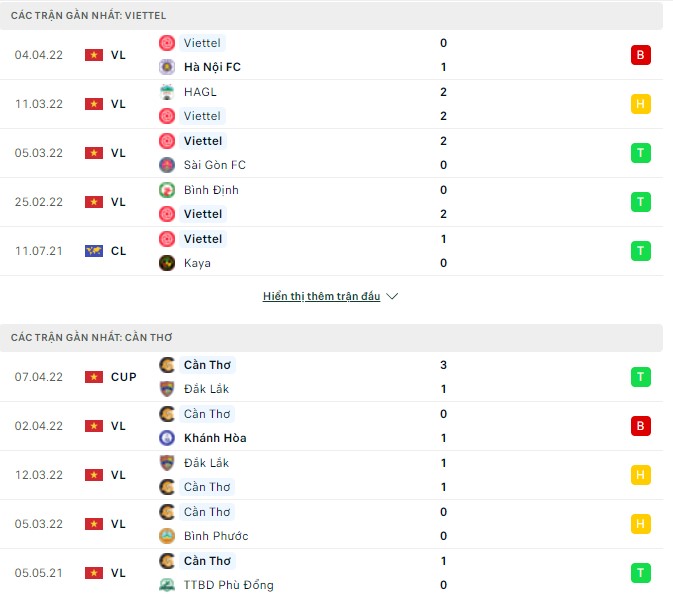Click the chevron beside show more matches
Viewport: 673px width, 597px height.
[392, 297]
